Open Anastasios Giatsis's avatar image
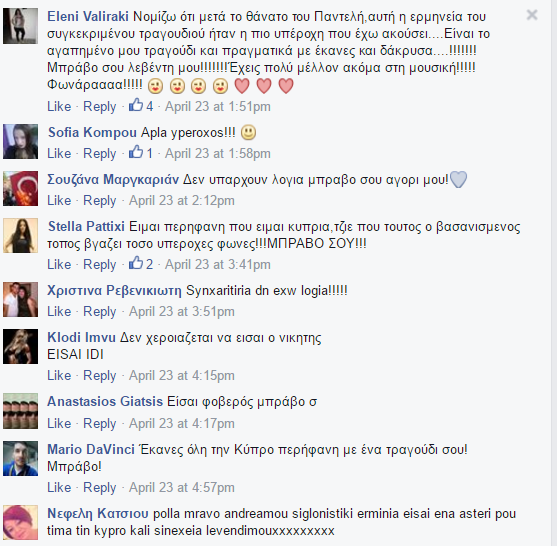 point(20,411)
